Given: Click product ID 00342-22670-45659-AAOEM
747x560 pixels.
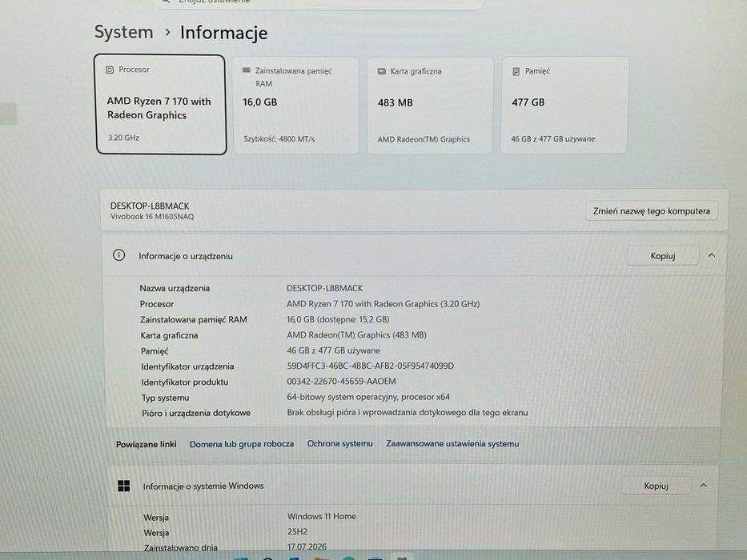Looking at the screenshot, I should [x=341, y=381].
